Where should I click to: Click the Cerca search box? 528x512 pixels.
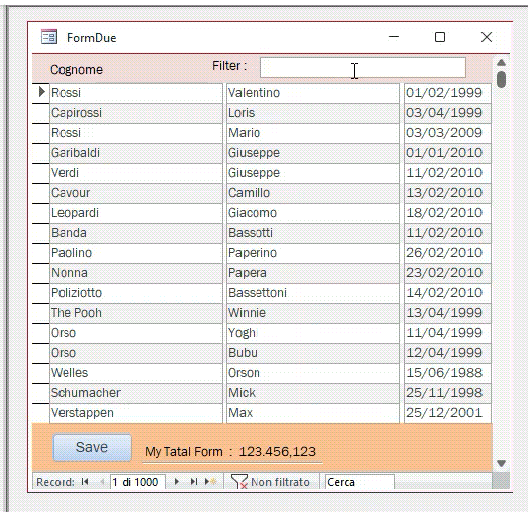click(359, 482)
